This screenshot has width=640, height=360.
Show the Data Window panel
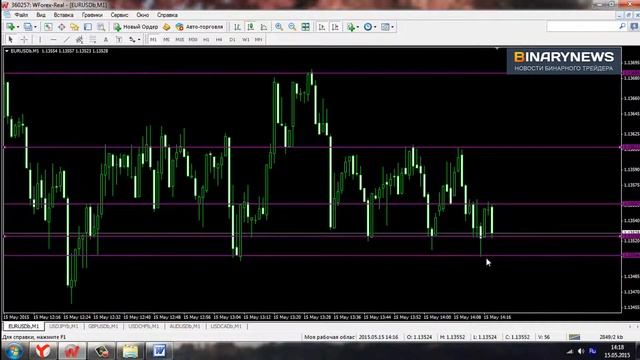[x=61, y=27]
